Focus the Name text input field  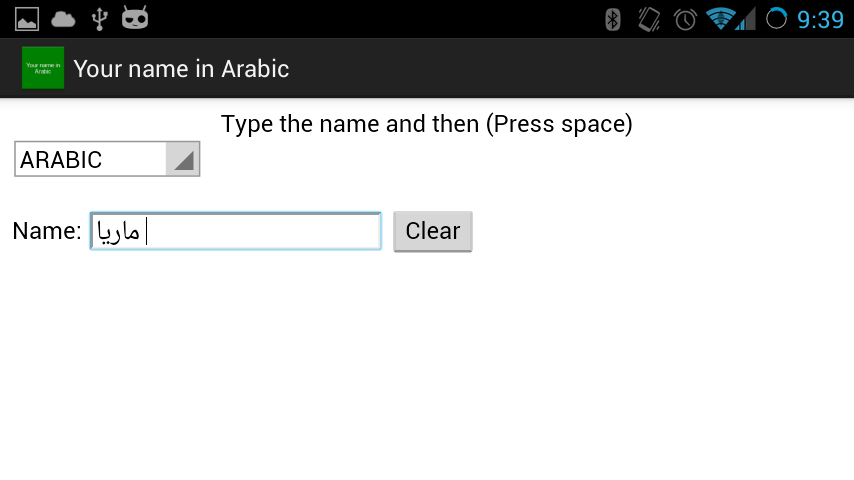tap(260, 231)
